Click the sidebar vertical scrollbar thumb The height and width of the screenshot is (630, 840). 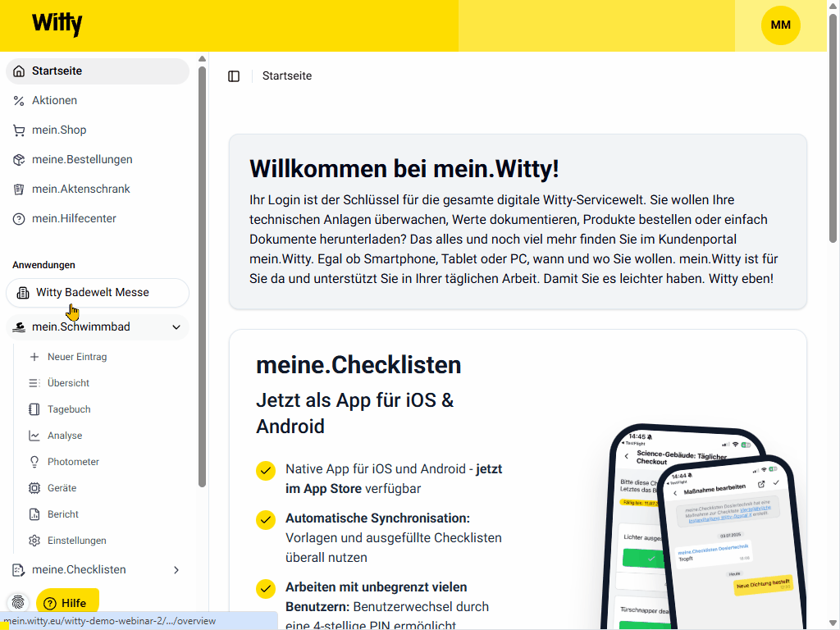(x=202, y=276)
